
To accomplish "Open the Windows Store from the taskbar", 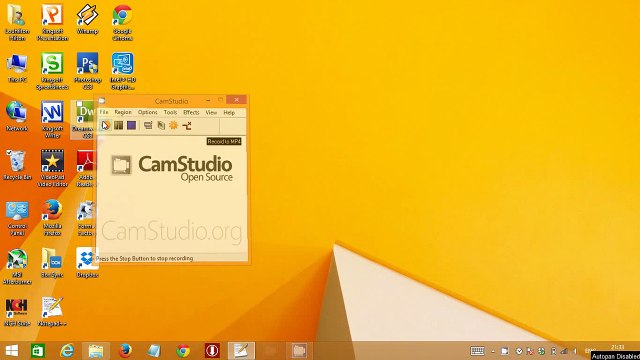I will pyautogui.click(x=38, y=351).
